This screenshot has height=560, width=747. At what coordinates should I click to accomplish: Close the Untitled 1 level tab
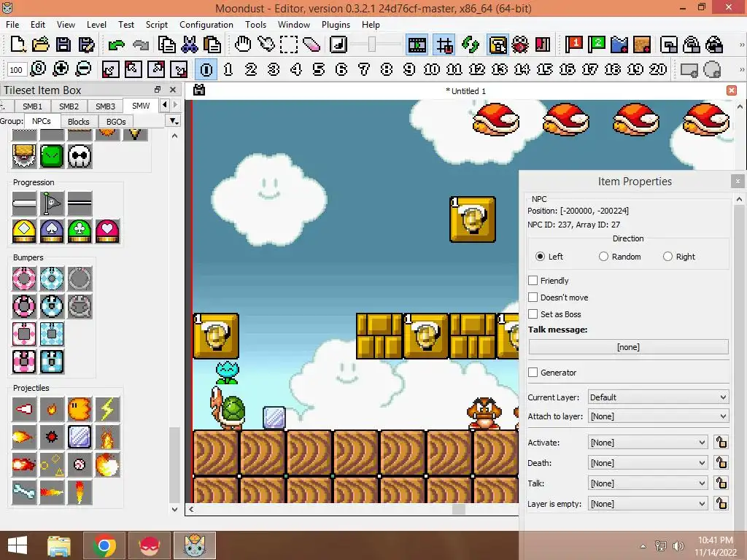(732, 90)
